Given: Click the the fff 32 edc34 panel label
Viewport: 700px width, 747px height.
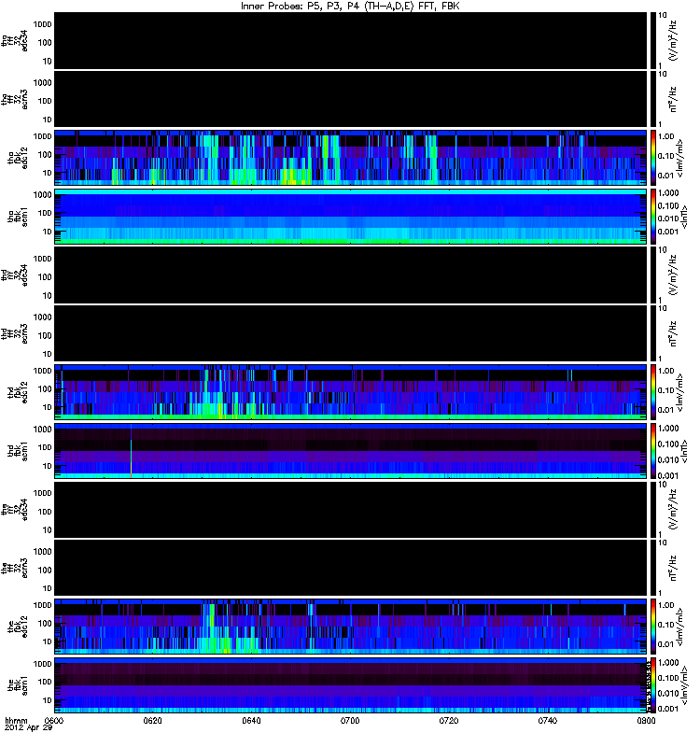Looking at the screenshot, I should point(15,509).
